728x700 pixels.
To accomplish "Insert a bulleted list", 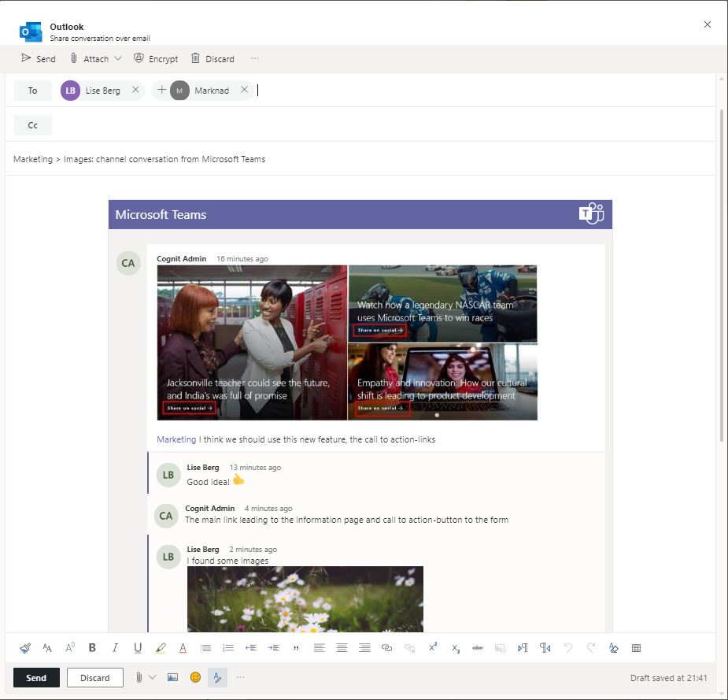I will tap(206, 647).
